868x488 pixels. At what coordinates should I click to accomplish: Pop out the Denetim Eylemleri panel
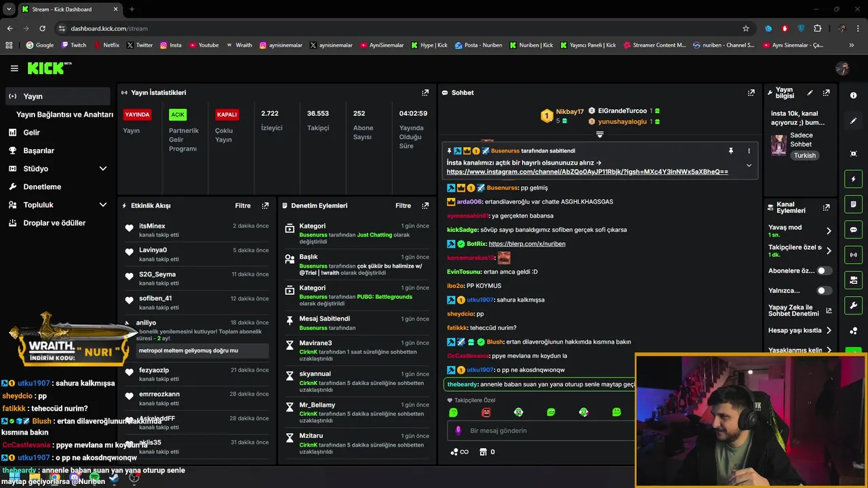425,205
